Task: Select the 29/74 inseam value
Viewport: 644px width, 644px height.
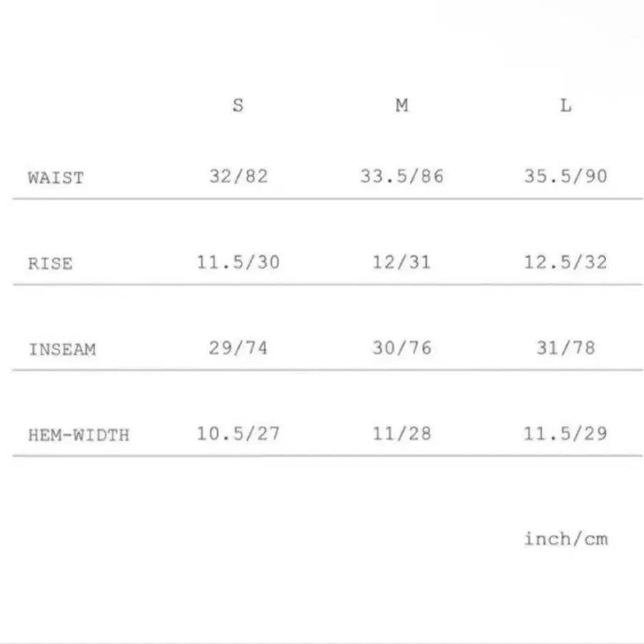Action: [238, 348]
